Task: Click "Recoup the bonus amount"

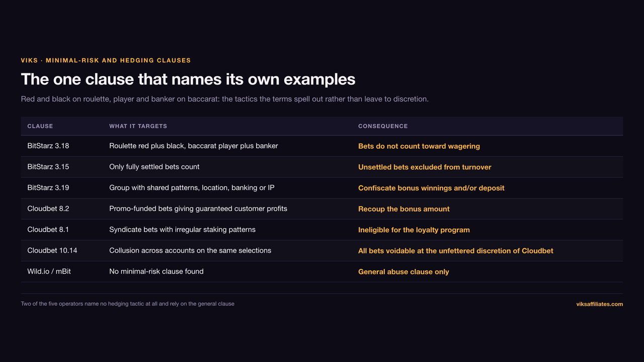Action: tap(404, 209)
